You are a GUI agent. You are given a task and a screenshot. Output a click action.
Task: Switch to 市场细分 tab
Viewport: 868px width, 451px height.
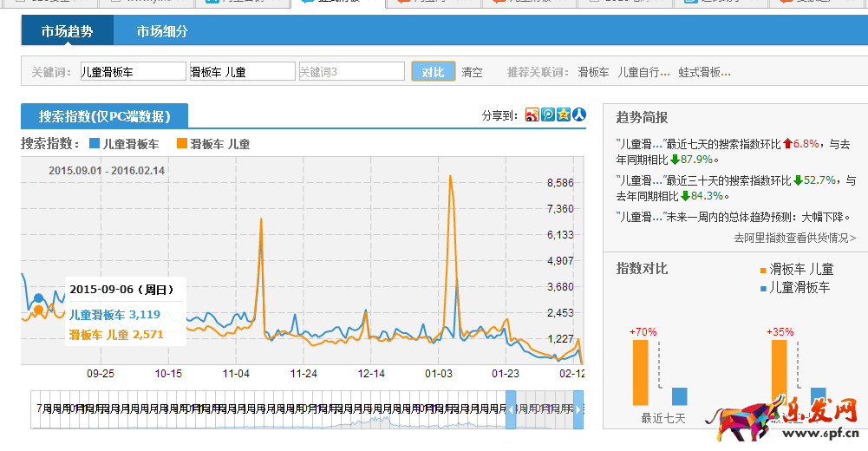click(162, 32)
